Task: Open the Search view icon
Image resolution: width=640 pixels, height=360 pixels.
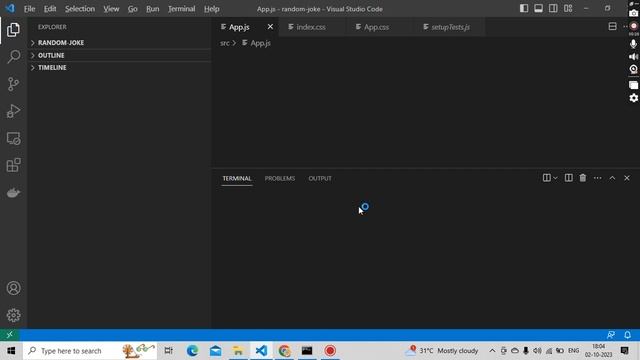Action: [13, 57]
